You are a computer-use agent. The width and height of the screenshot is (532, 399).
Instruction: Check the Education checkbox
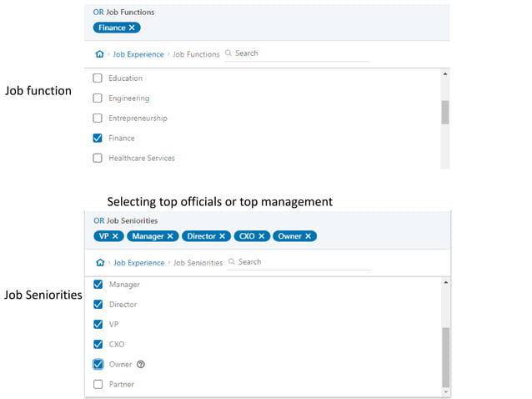point(98,78)
